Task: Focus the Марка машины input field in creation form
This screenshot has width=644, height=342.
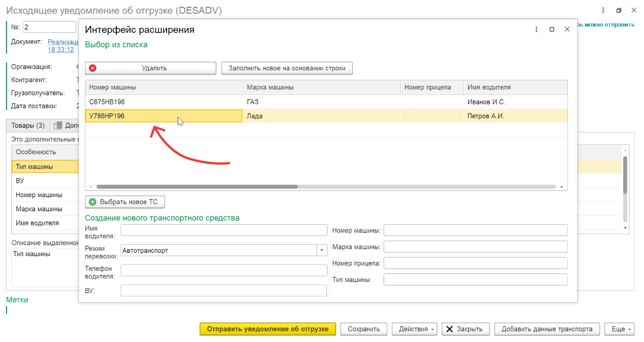Action: click(x=475, y=247)
